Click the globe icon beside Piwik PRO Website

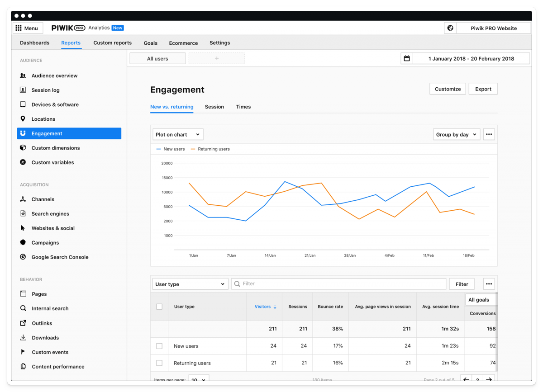pyautogui.click(x=450, y=28)
